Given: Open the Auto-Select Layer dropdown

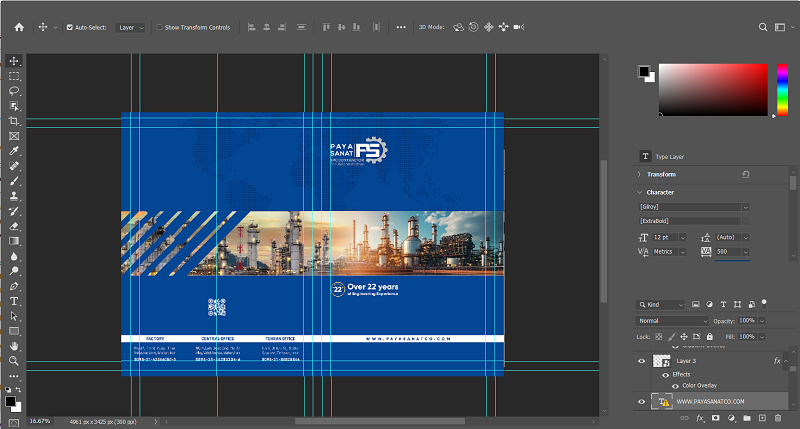Looking at the screenshot, I should coord(131,28).
